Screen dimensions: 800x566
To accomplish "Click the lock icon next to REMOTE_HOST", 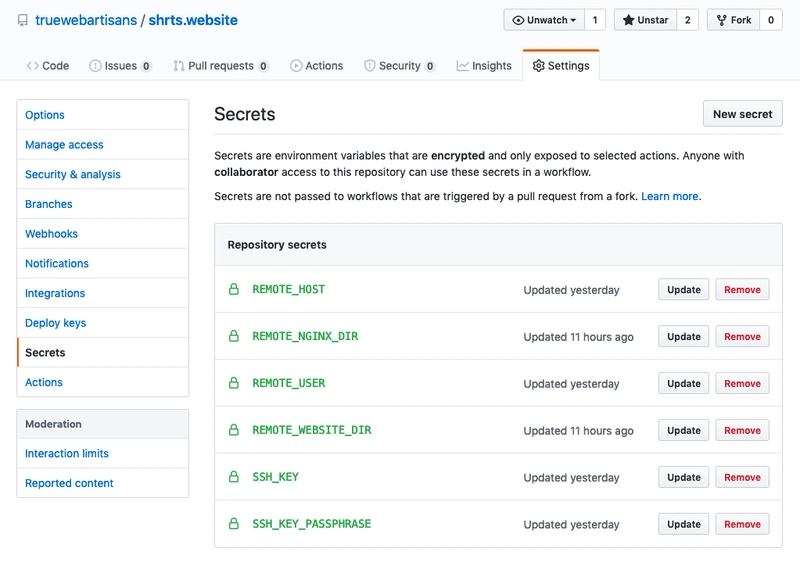I will [x=234, y=289].
